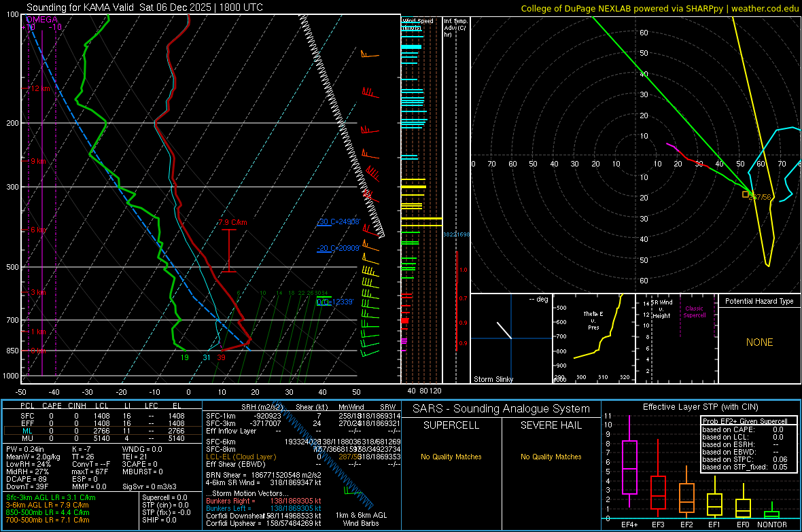Image resolution: width=802 pixels, height=532 pixels.
Task: Click the SR Wind v. Height label
Action: tap(661, 309)
